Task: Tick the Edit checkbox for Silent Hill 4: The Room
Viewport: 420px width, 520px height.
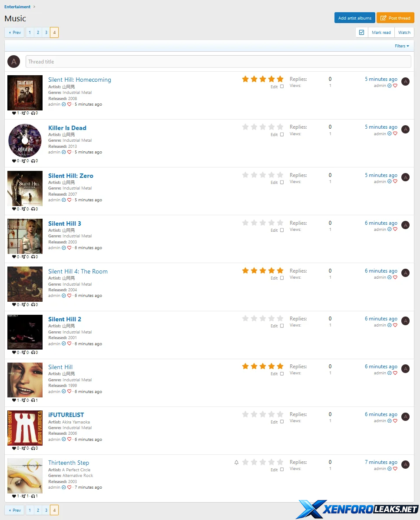Action: click(282, 278)
